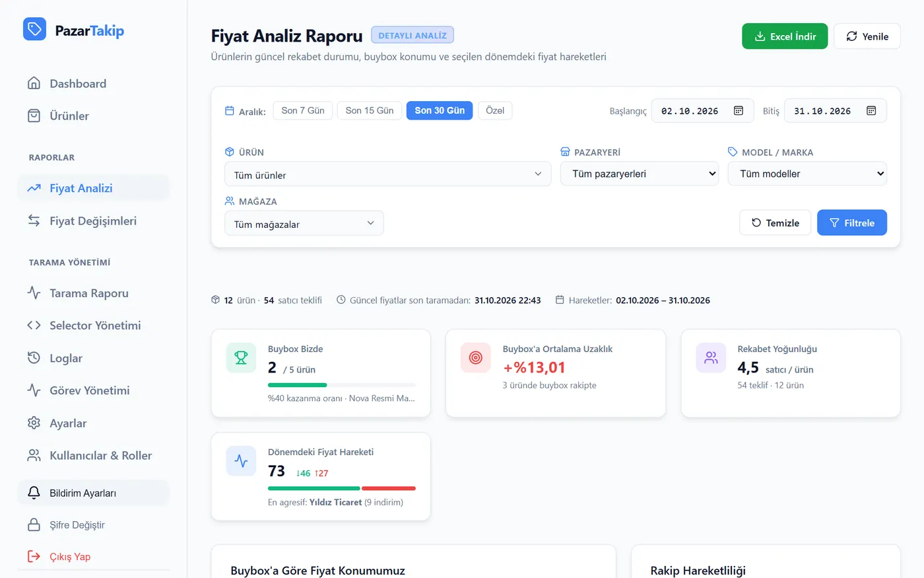Screen dimensions: 924x578
Task: Open the Tüm ürünler product dropdown
Action: click(388, 174)
